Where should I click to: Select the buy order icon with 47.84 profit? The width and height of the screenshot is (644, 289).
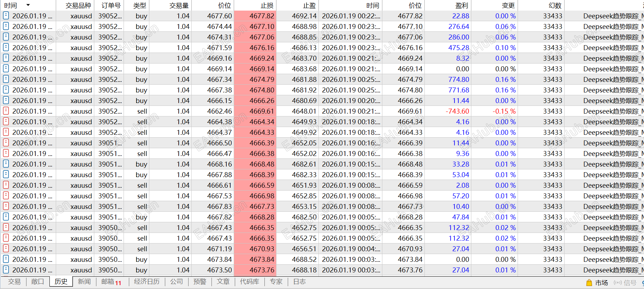click(6, 217)
